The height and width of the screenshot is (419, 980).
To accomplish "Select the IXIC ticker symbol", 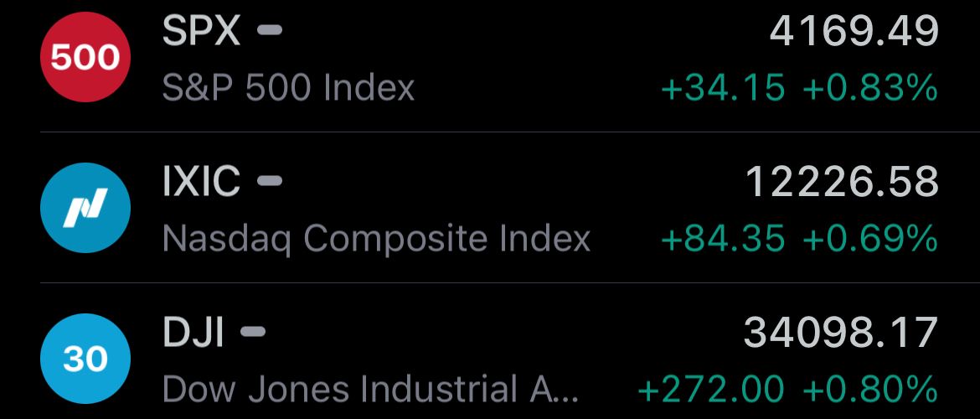I will click(201, 181).
